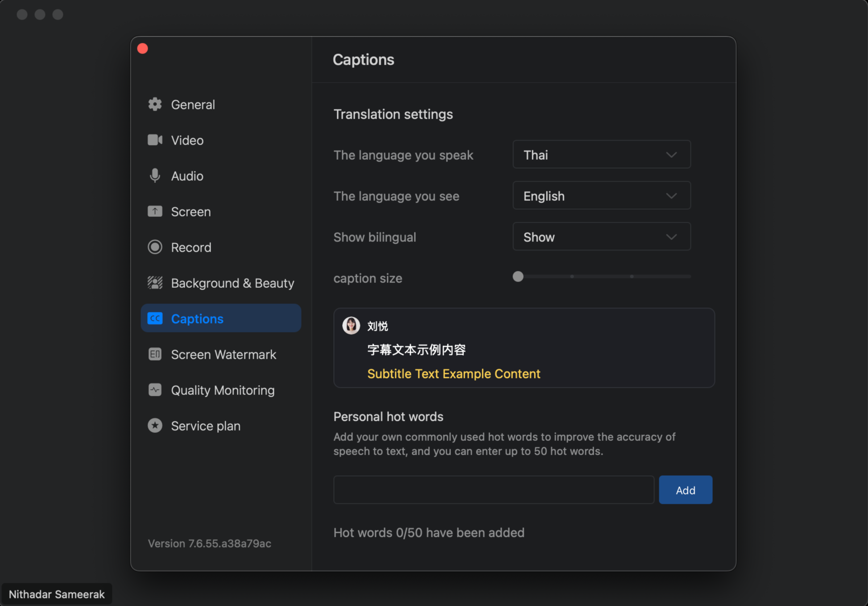The width and height of the screenshot is (868, 606).
Task: Click the caption size slider handle
Action: click(518, 277)
